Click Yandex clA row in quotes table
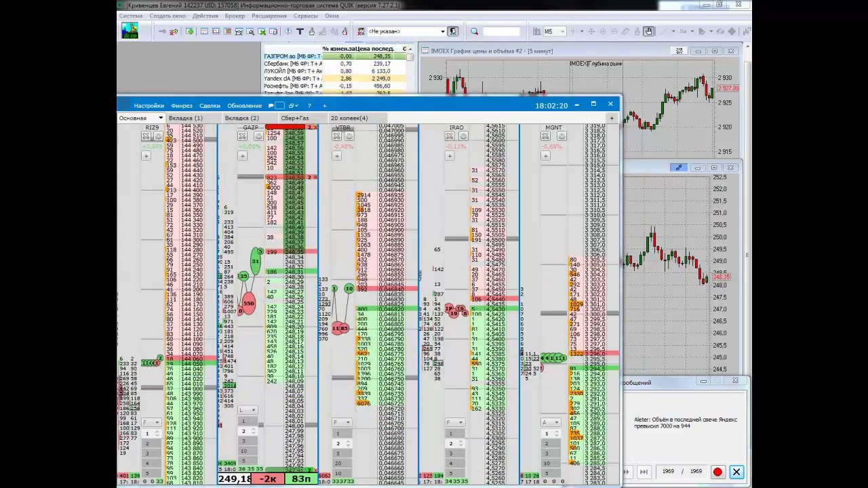Viewport: 868px width, 488px height. pos(335,79)
